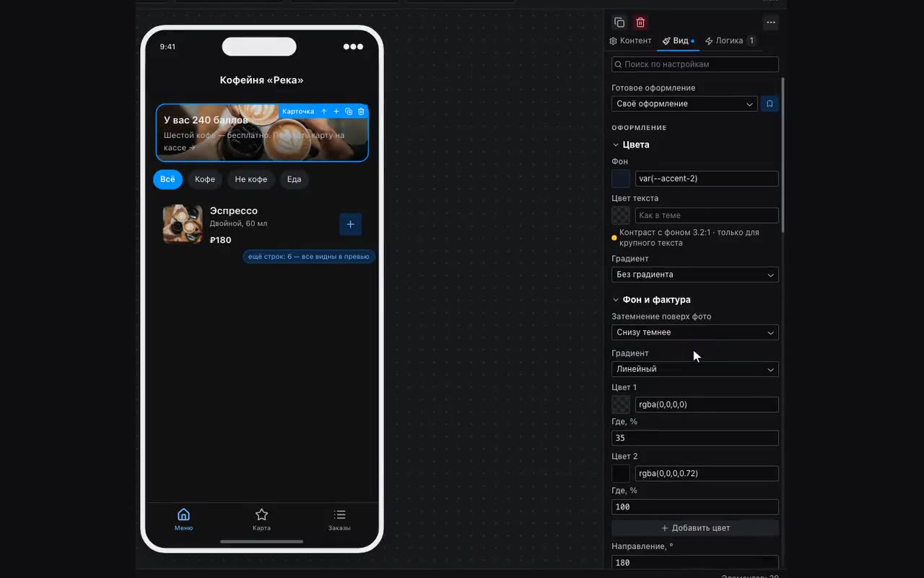Click the Добавить цвет button

click(x=695, y=528)
